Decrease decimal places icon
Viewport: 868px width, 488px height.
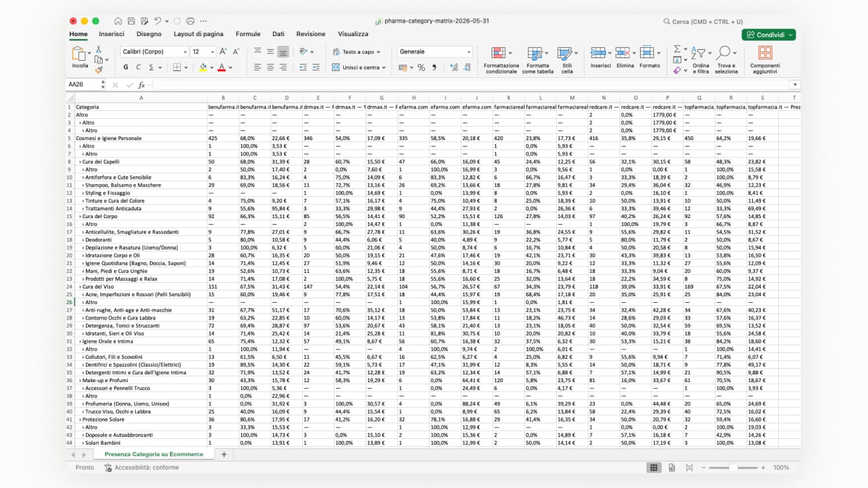click(x=468, y=67)
